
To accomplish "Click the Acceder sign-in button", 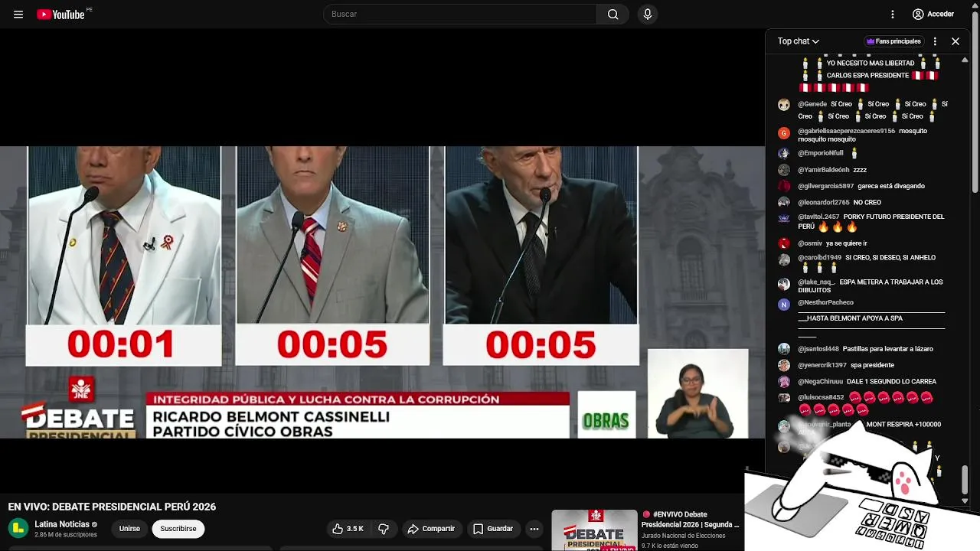I will point(933,14).
